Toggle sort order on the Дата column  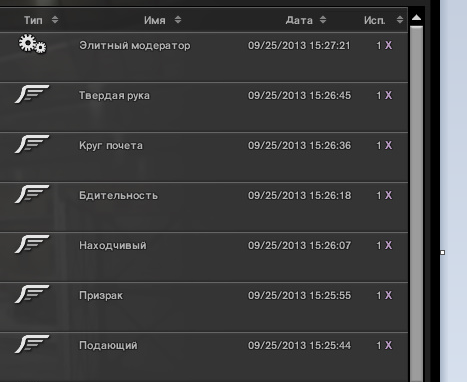(x=323, y=20)
